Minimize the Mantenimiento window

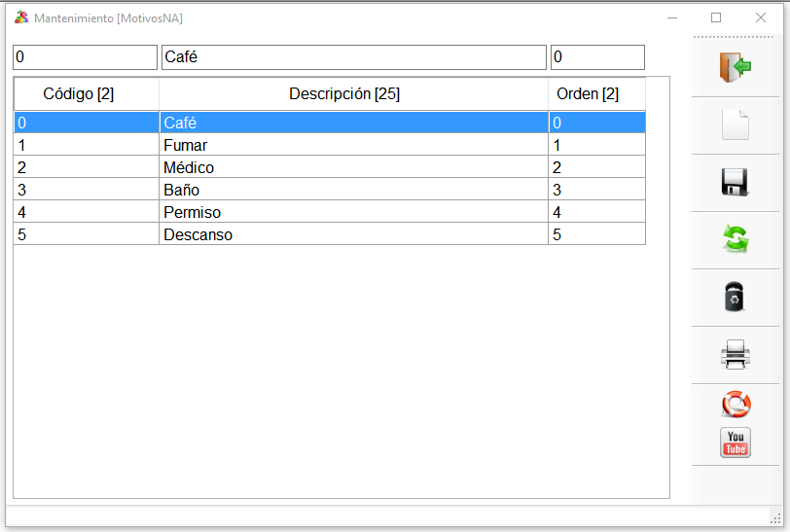point(671,18)
